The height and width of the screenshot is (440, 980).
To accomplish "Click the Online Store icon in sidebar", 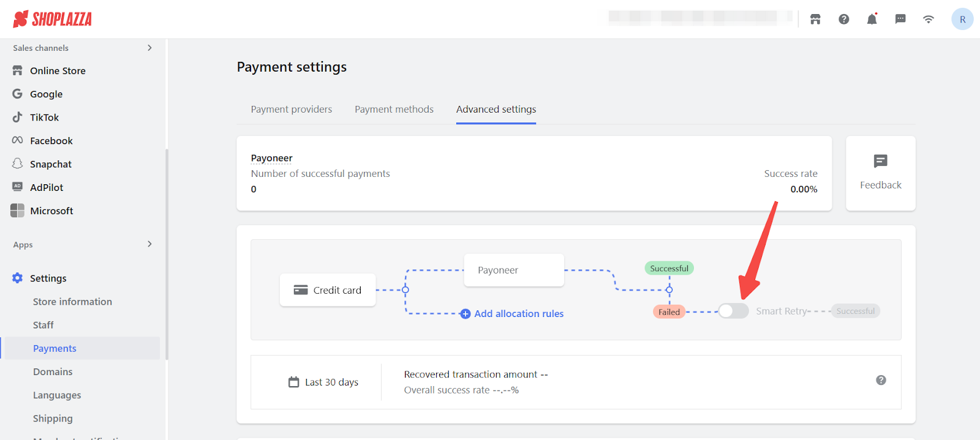I will click(17, 70).
